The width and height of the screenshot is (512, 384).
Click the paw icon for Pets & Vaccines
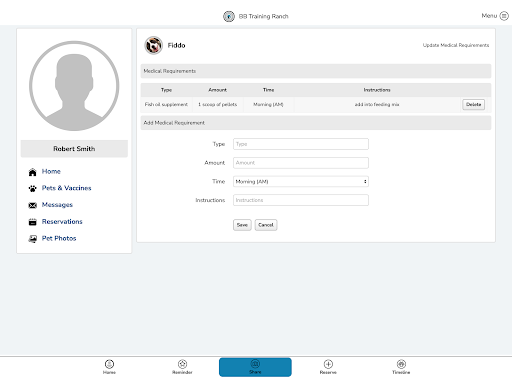click(32, 189)
